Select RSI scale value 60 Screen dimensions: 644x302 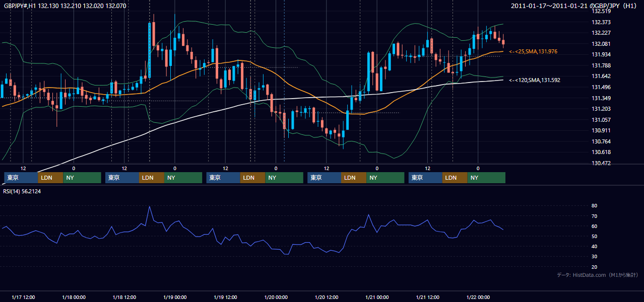tap(595, 226)
